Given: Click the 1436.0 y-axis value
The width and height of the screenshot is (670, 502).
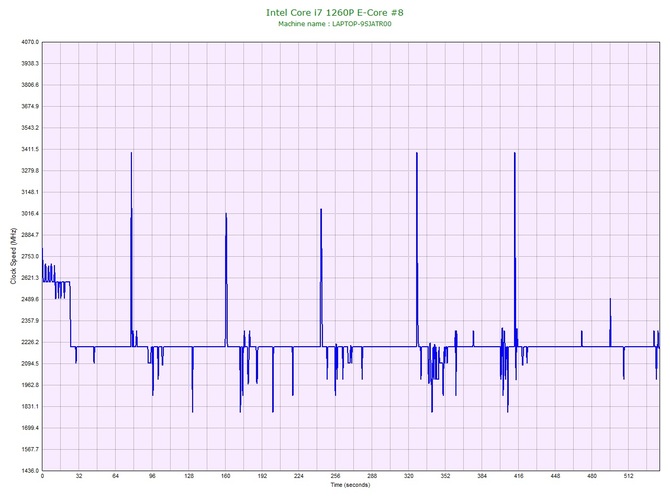Looking at the screenshot, I should click(30, 470).
